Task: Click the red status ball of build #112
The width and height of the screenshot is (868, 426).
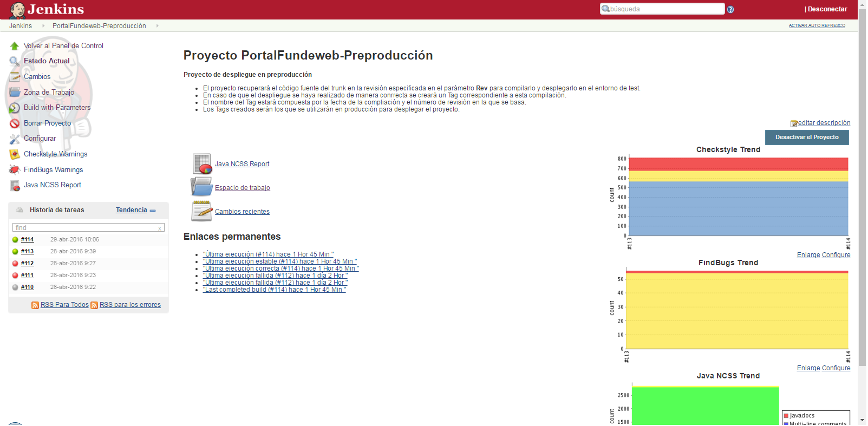Action: tap(15, 264)
